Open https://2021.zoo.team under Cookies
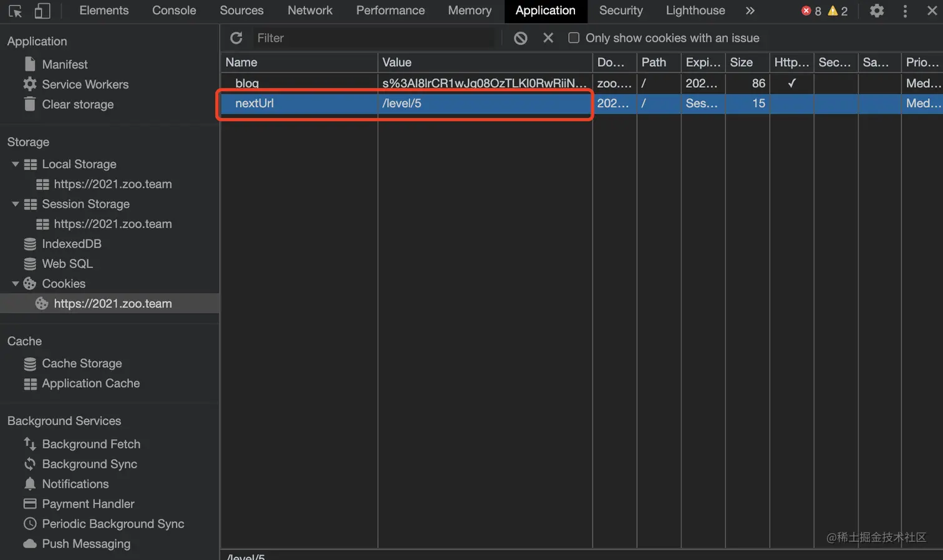This screenshot has height=560, width=943. [113, 304]
